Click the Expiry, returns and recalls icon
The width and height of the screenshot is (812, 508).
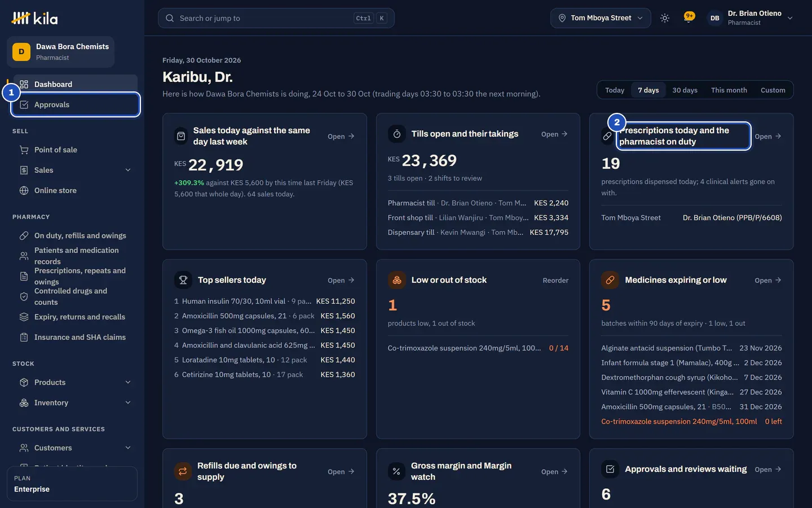[x=24, y=317]
